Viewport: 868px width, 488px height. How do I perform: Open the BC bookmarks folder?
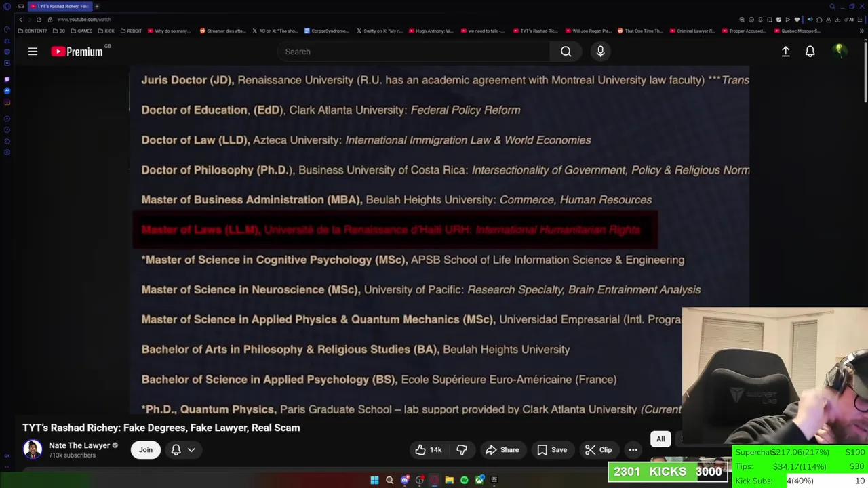pos(60,30)
